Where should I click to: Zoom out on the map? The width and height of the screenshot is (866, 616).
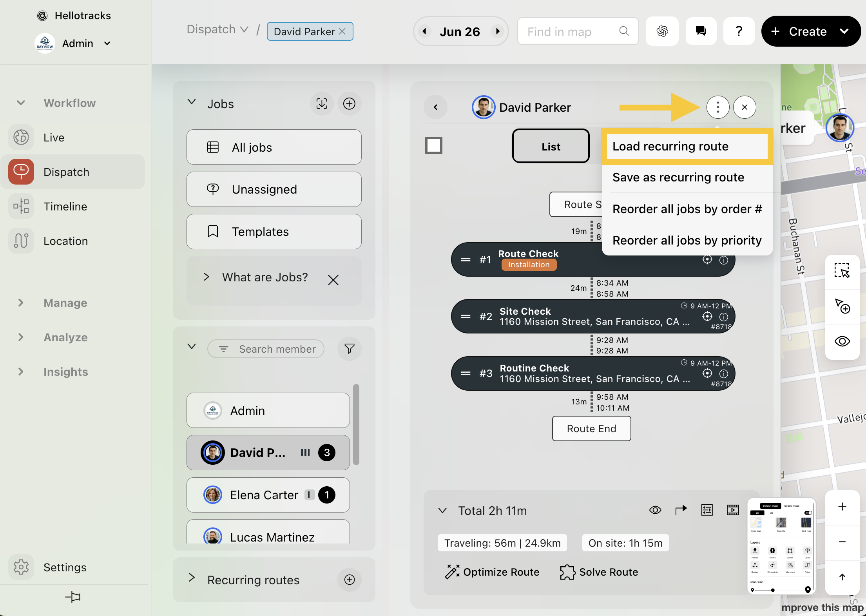pos(842,542)
